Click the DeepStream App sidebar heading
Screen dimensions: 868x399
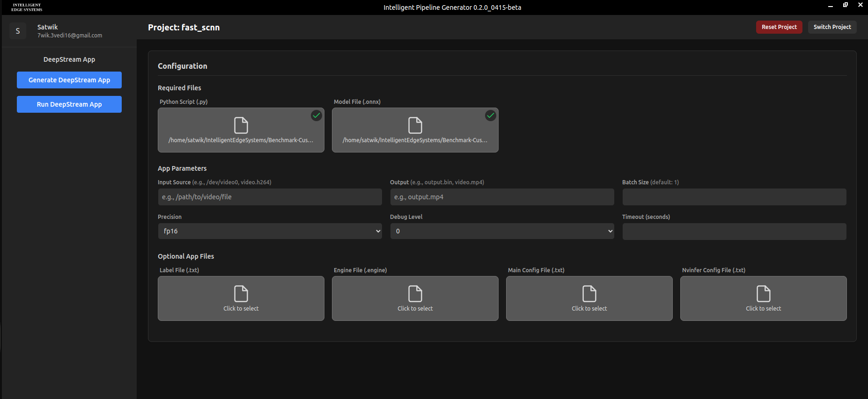click(x=69, y=59)
